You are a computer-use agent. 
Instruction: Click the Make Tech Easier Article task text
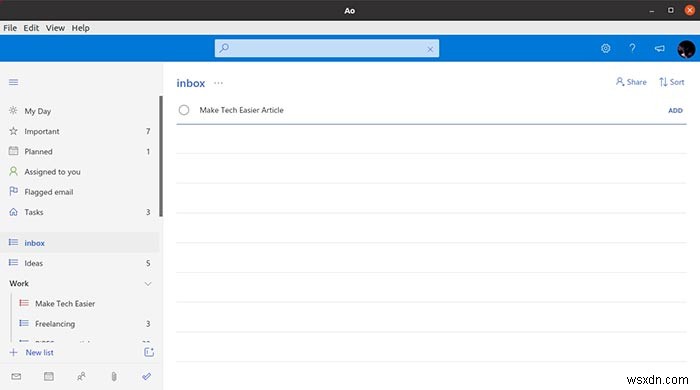[241, 110]
